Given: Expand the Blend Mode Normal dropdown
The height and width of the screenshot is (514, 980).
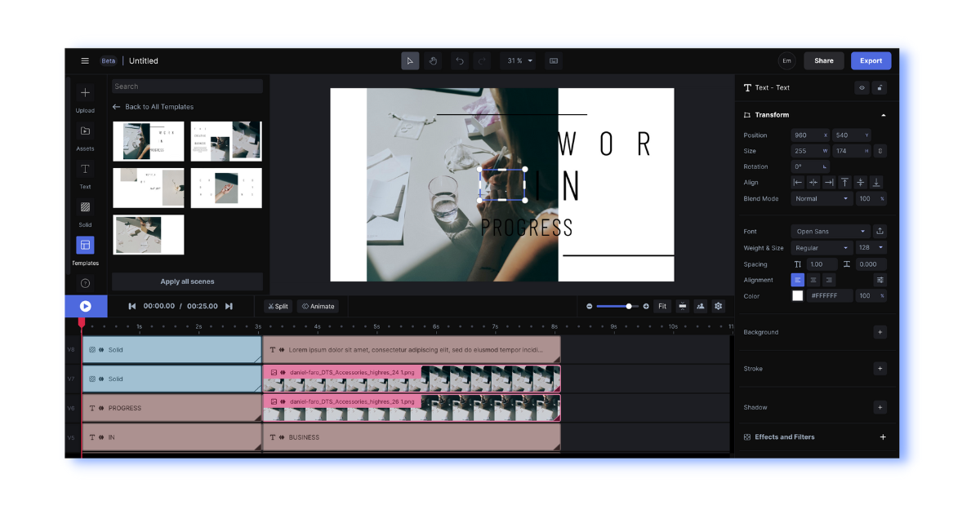Looking at the screenshot, I should (x=822, y=198).
